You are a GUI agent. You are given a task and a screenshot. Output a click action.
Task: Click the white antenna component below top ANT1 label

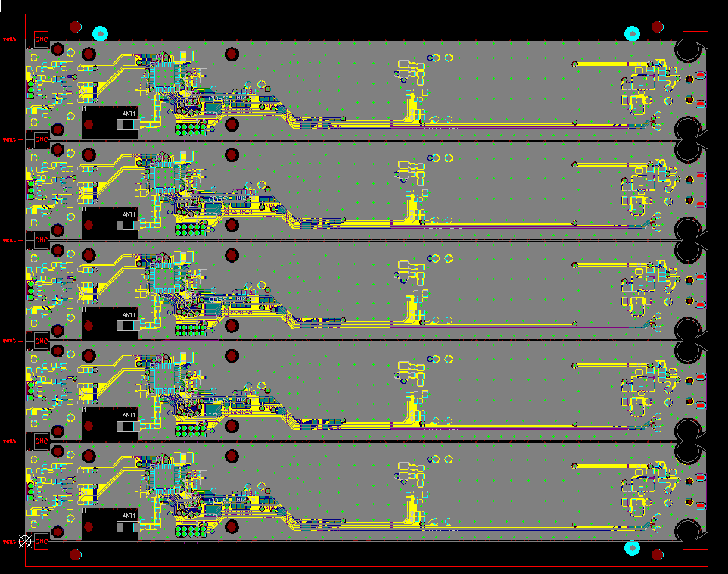click(127, 124)
